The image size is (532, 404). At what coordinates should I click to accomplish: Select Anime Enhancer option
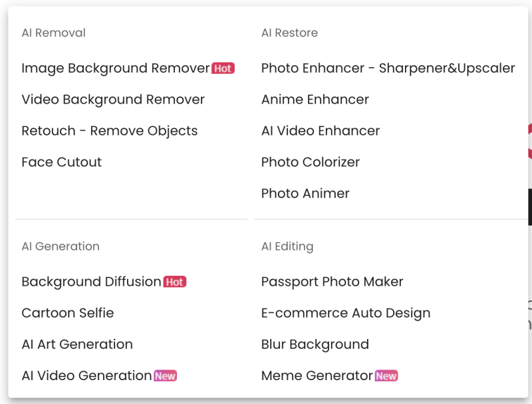[x=315, y=100]
